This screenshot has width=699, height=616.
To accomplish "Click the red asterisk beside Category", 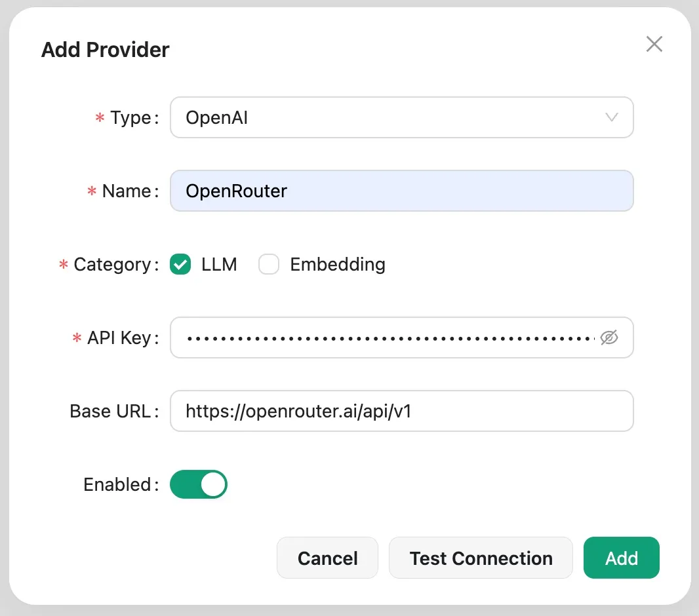I will point(62,264).
